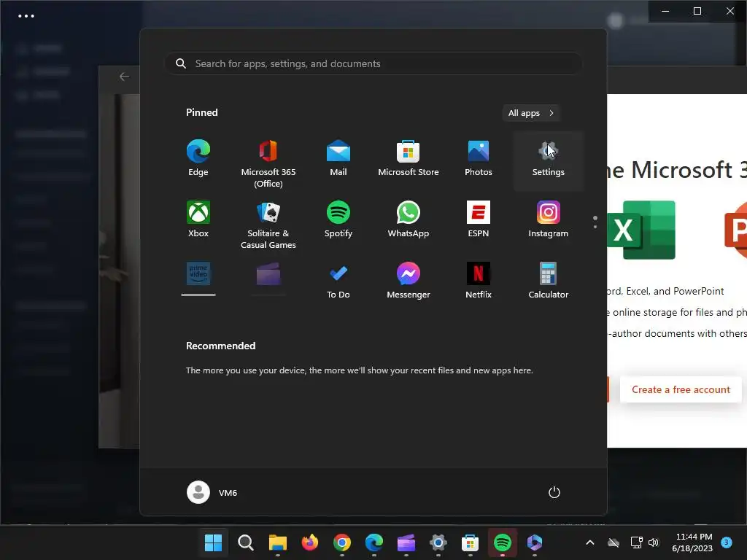The image size is (747, 560).
Task: Switch to Spotify on taskbar
Action: 503,542
